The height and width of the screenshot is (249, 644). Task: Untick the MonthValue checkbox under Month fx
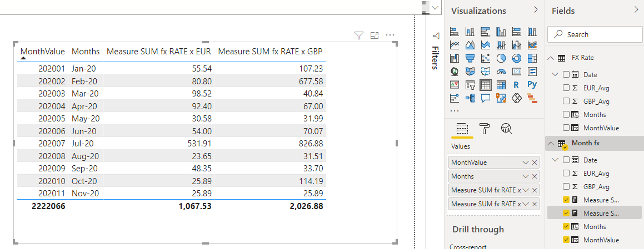pyautogui.click(x=566, y=240)
